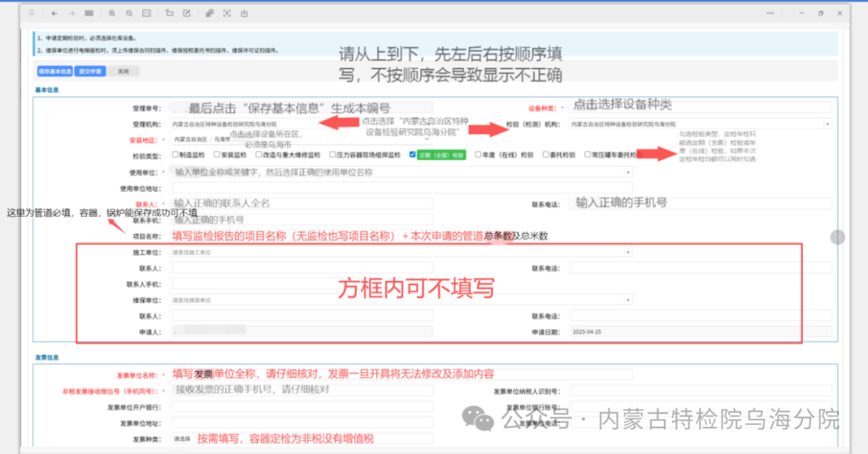This screenshot has width=868, height=454.
Task: Click the 受理单号 field
Action: click(301, 108)
